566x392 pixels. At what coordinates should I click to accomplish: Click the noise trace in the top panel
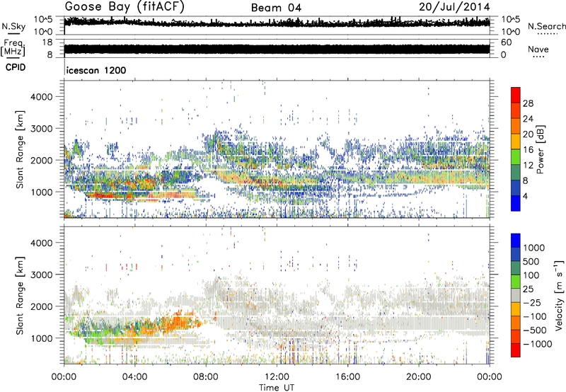pyautogui.click(x=277, y=23)
